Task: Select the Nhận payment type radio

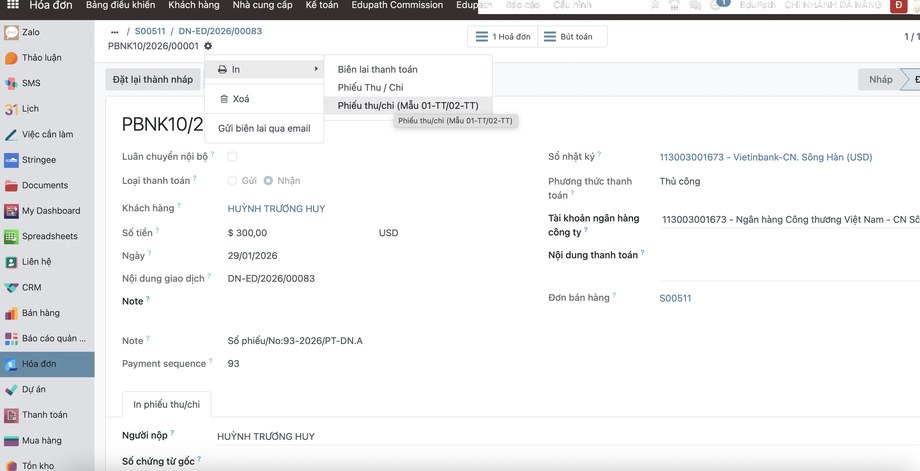Action: coord(268,181)
